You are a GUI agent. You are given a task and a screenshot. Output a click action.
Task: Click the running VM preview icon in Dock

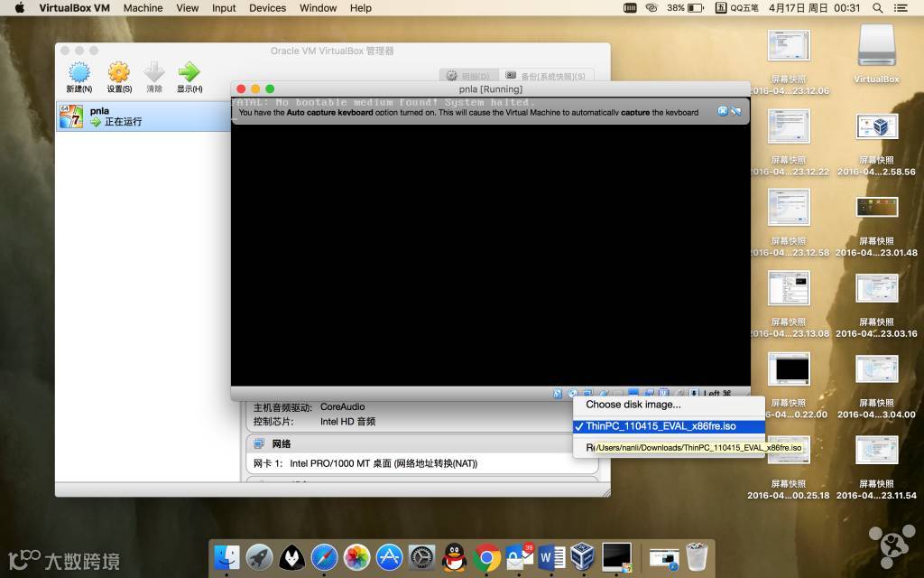point(617,556)
